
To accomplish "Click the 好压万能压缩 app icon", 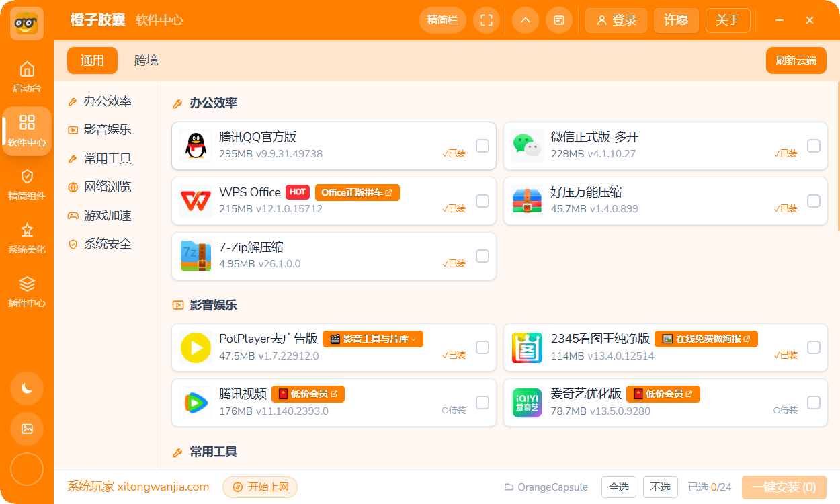I will tap(527, 200).
